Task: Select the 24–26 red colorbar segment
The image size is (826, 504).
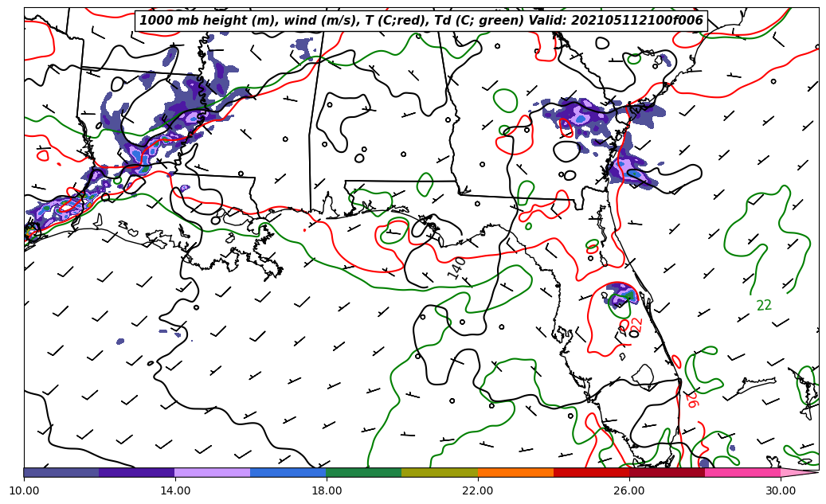Action: (591, 472)
